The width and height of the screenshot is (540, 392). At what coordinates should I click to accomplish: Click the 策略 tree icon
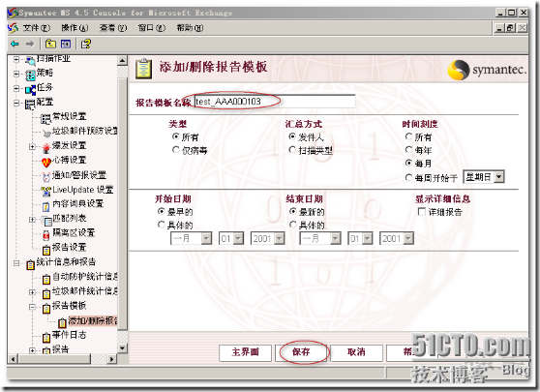30,75
